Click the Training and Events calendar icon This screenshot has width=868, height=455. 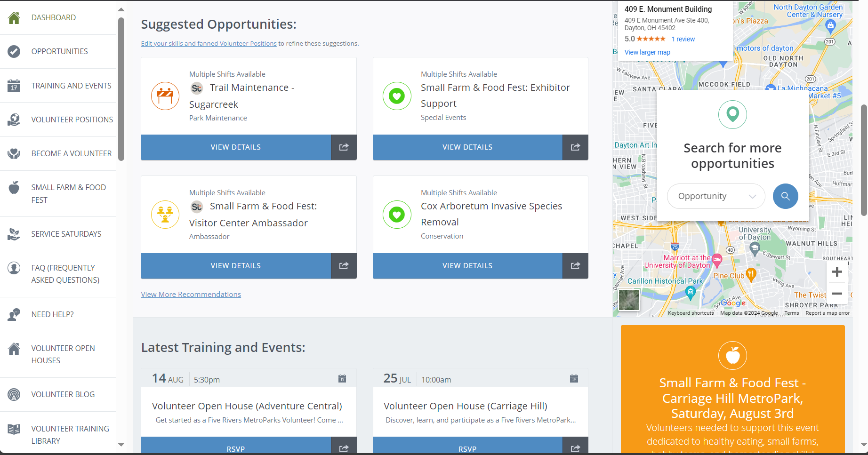(x=14, y=86)
